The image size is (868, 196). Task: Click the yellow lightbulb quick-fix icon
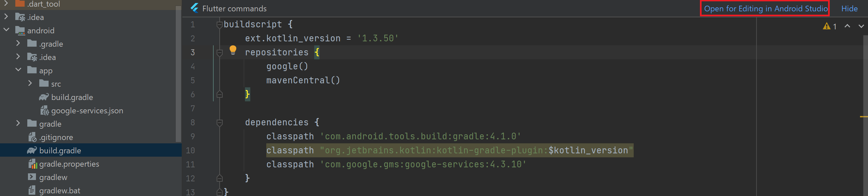(233, 50)
